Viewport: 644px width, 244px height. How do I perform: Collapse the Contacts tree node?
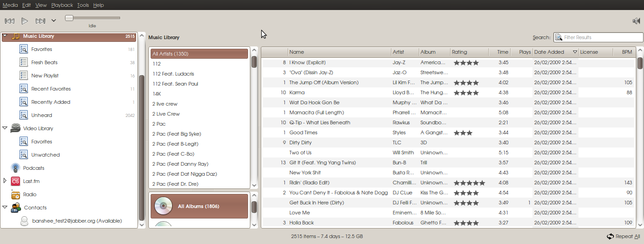click(x=5, y=208)
